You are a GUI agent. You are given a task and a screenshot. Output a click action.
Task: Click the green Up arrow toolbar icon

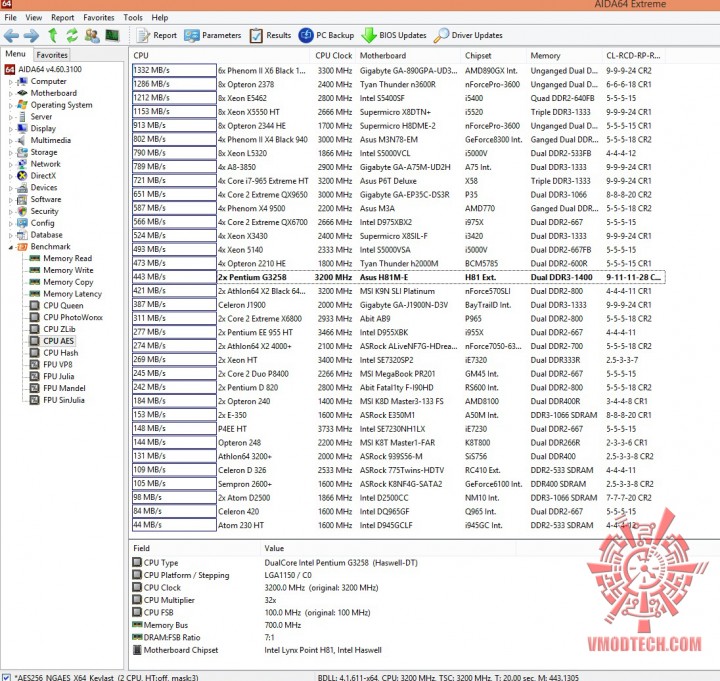pyautogui.click(x=52, y=35)
